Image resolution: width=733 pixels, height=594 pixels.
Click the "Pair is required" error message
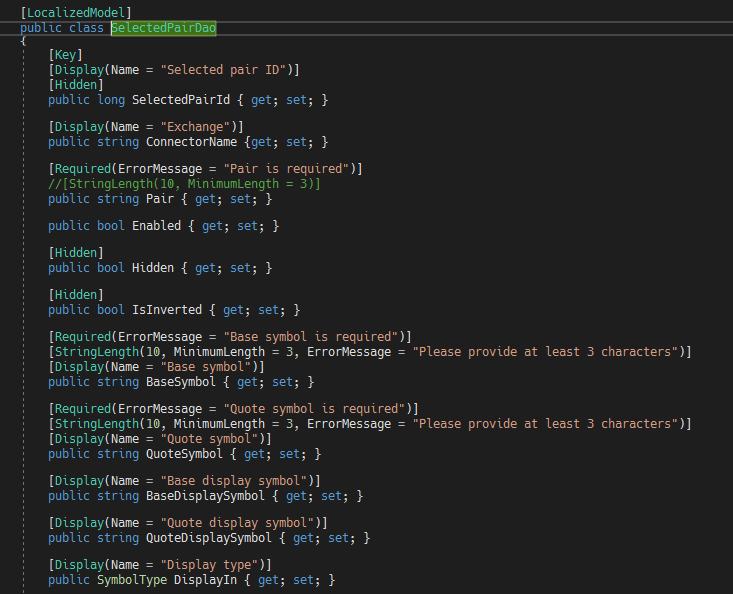(286, 169)
